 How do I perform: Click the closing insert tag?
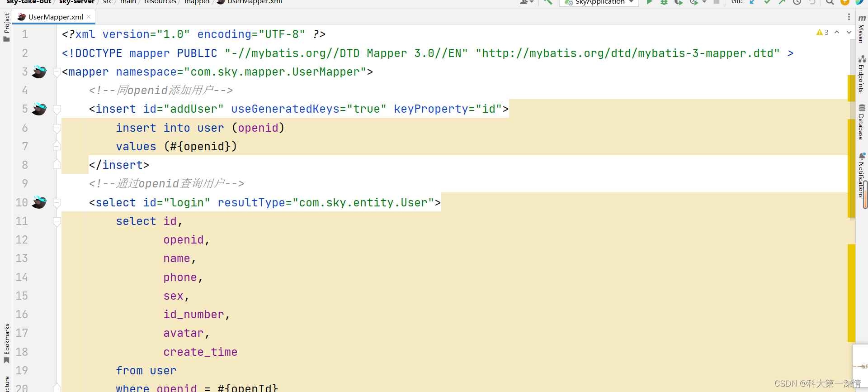pyautogui.click(x=119, y=165)
